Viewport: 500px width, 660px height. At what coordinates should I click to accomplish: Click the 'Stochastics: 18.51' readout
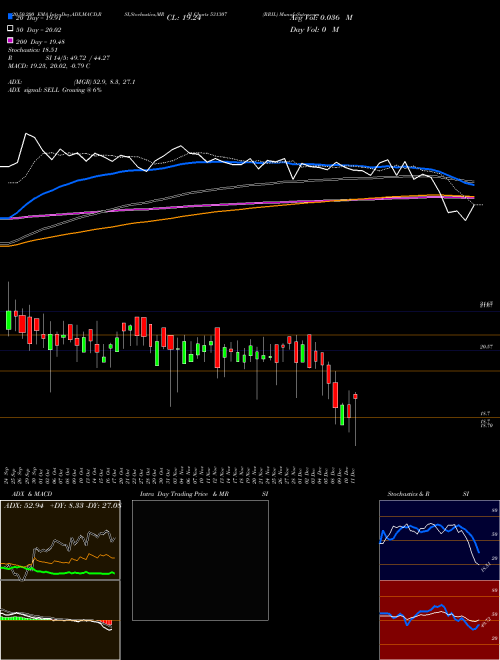click(x=33, y=50)
